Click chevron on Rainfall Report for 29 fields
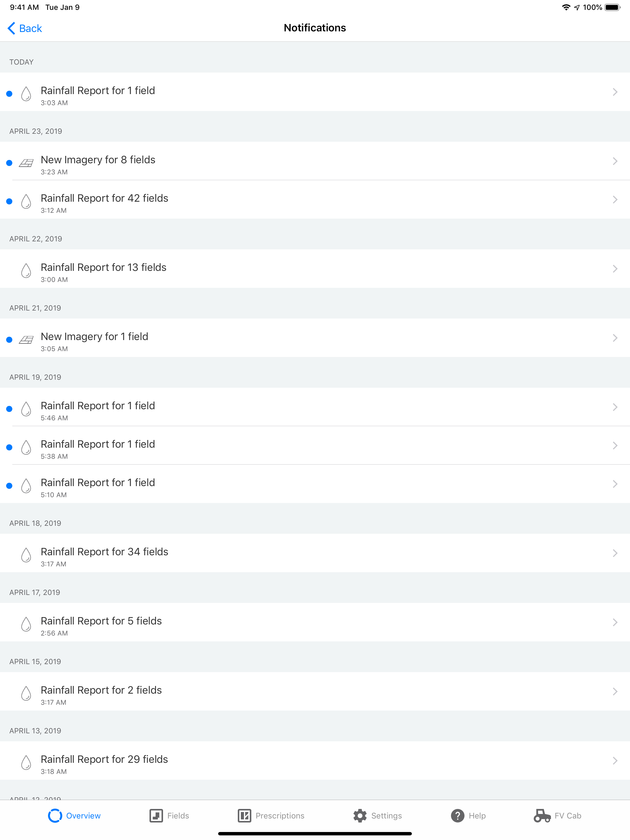 click(614, 761)
